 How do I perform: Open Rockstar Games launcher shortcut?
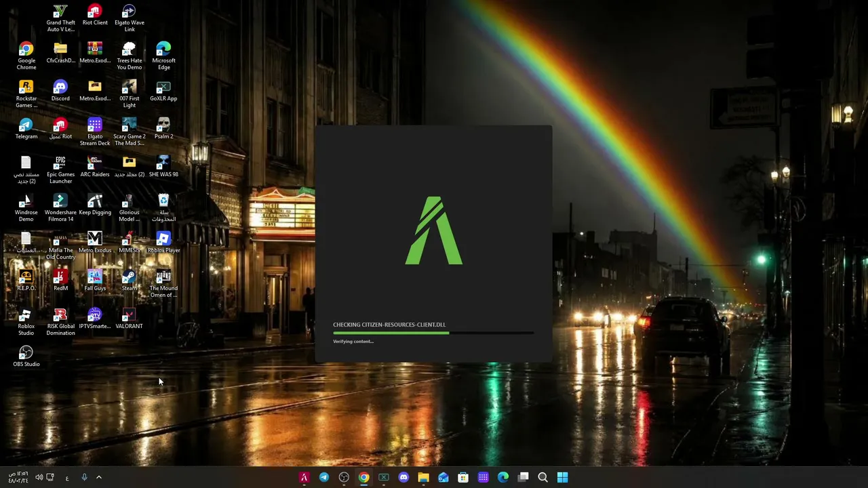point(26,94)
